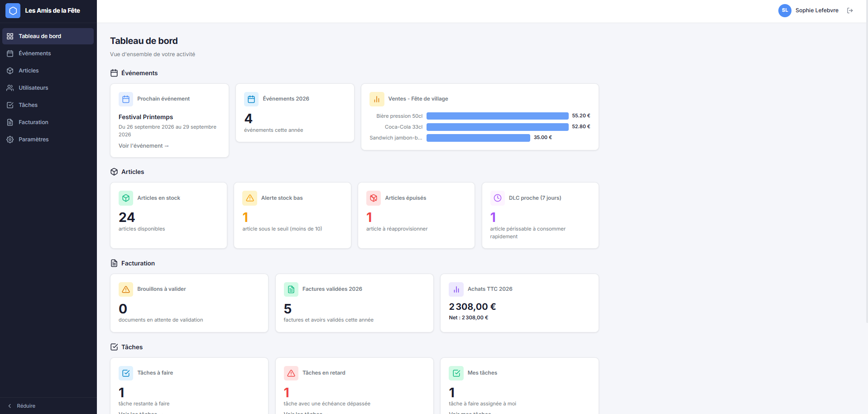Click the Bière pression 50cl sales bar
The image size is (868, 414).
tap(497, 116)
